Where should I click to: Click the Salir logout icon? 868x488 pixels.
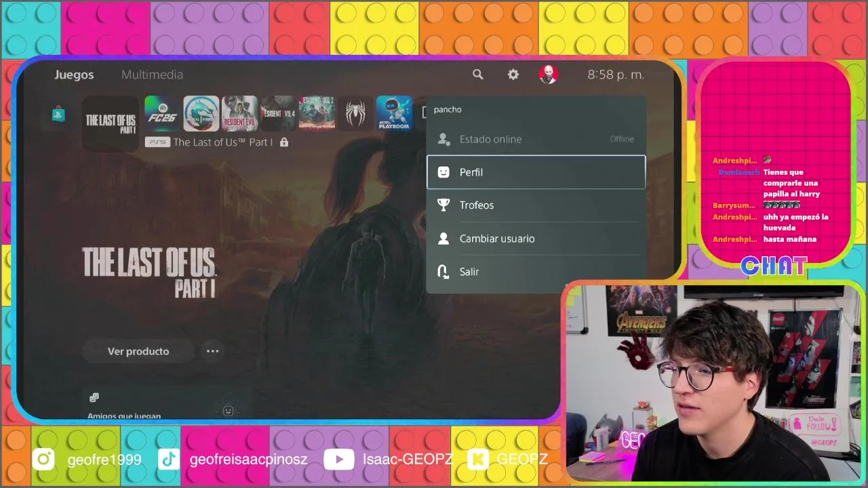coord(443,272)
